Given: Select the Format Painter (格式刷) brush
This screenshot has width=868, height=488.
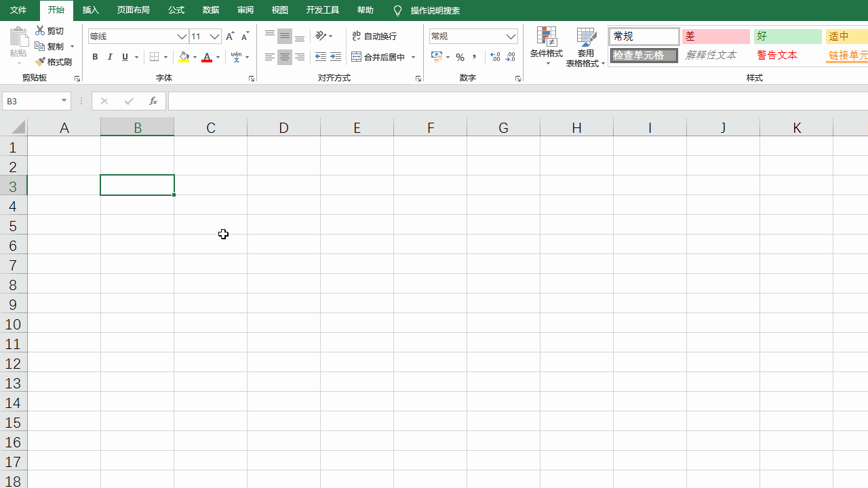Looking at the screenshot, I should click(x=54, y=62).
